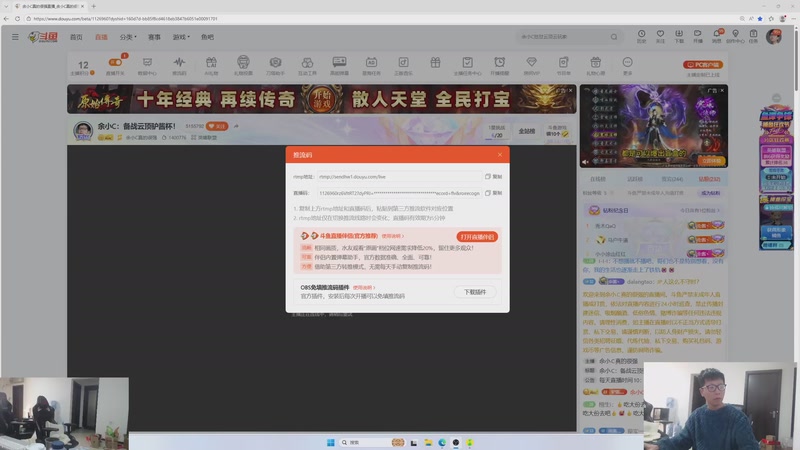Open 推流码 waveform icon in streamer toolbar
This screenshot has width=800, height=450.
pos(179,66)
